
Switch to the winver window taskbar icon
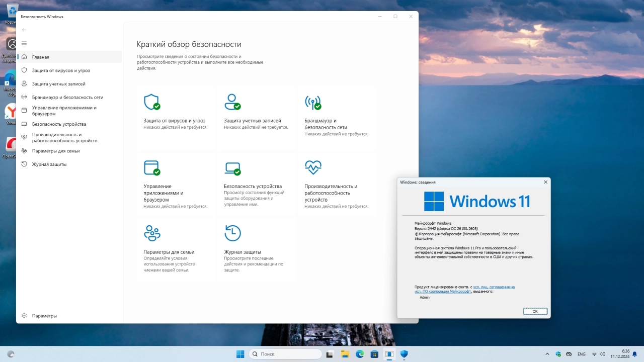(389, 354)
